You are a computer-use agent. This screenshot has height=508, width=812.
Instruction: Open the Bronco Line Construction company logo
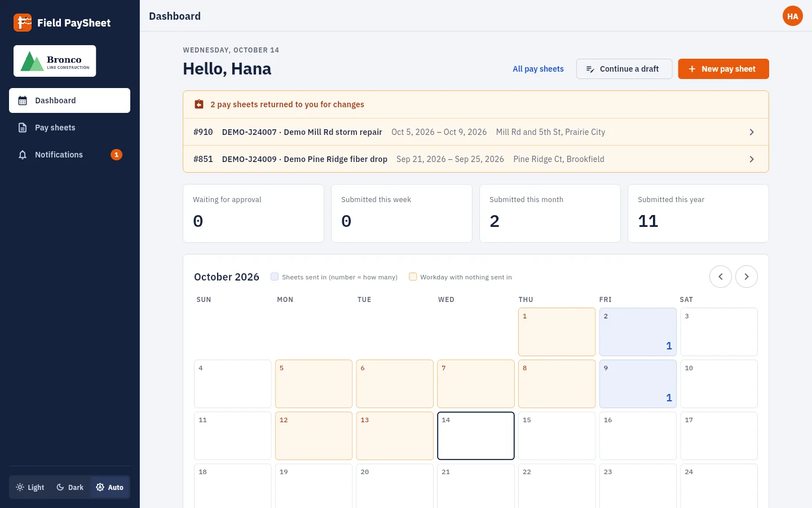(x=55, y=61)
